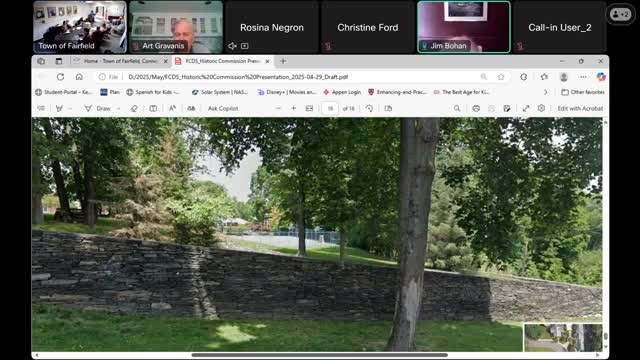Zoom in with the plus button
This screenshot has width=640, height=360.
coord(293,108)
